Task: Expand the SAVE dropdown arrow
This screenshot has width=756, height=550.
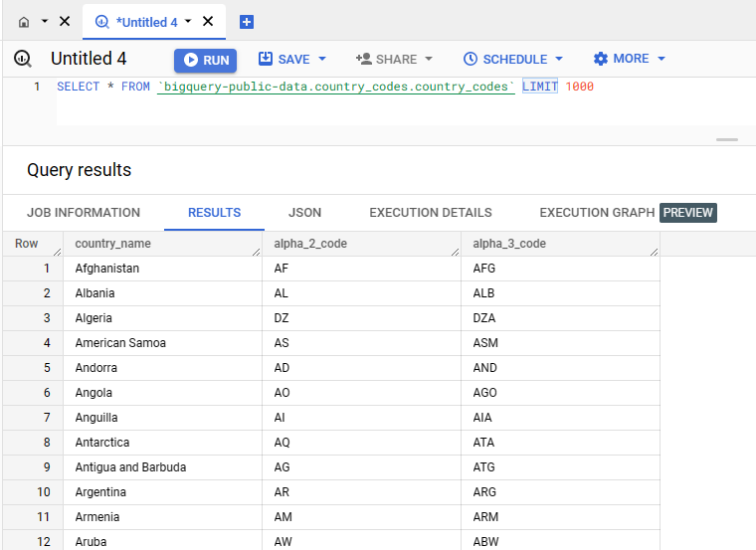Action: (x=322, y=59)
